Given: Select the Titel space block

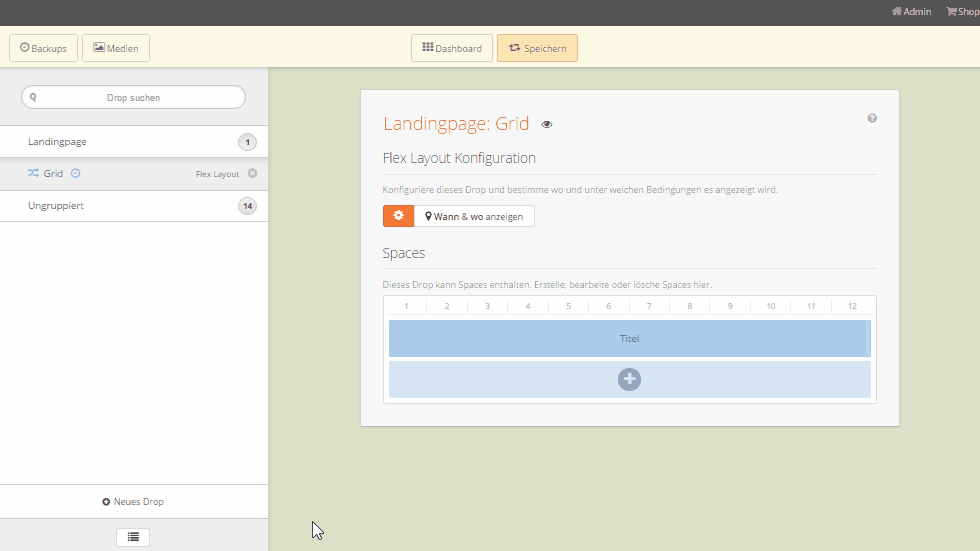Looking at the screenshot, I should coord(629,339).
